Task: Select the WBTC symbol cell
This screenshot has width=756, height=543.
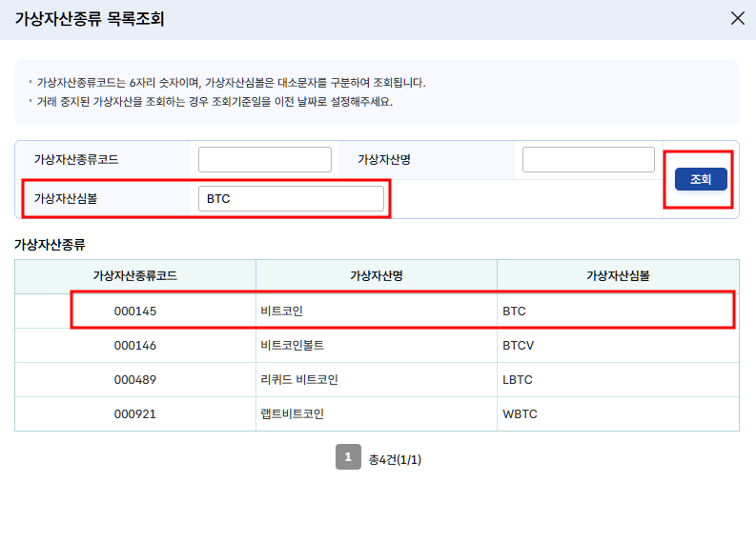Action: (618, 413)
